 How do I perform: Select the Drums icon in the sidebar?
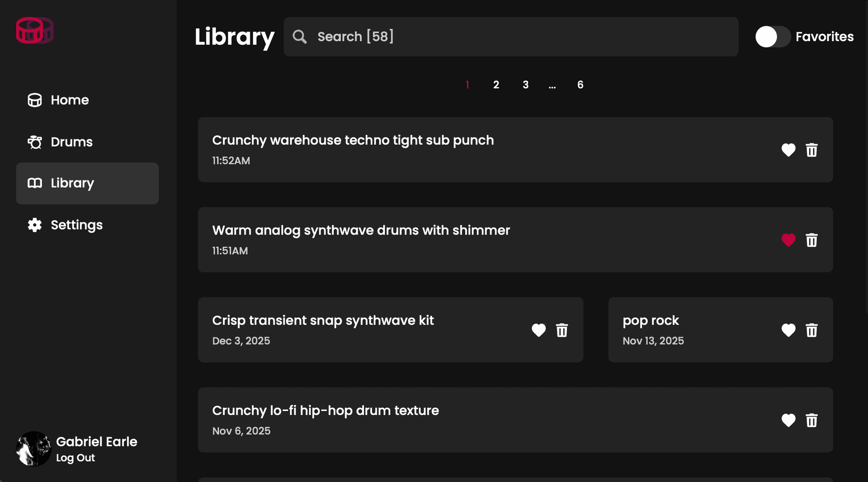click(x=34, y=142)
